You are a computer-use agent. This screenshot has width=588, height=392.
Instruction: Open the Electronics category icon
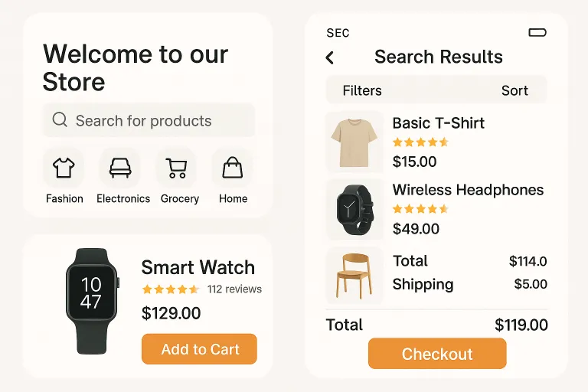[120, 168]
